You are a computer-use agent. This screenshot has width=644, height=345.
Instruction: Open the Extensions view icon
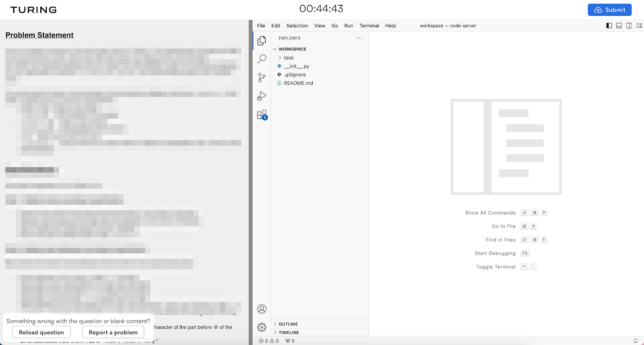coord(262,115)
